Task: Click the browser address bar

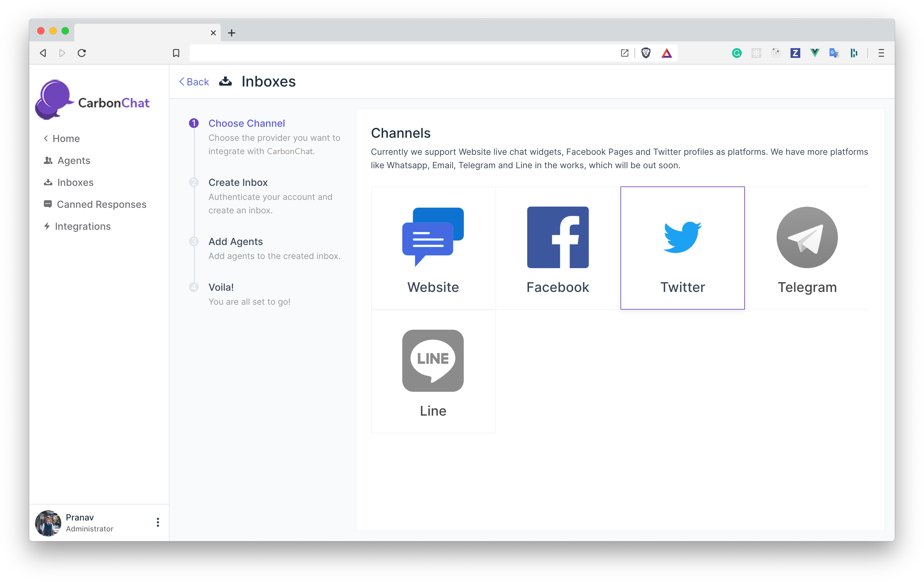Action: 403,53
